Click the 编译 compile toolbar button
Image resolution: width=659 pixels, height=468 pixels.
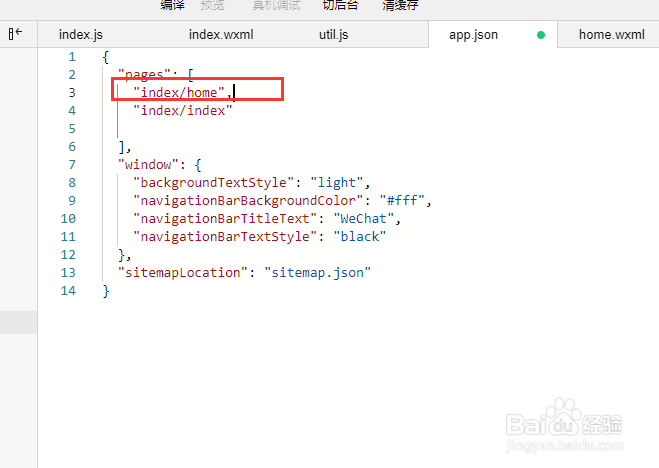(172, 5)
